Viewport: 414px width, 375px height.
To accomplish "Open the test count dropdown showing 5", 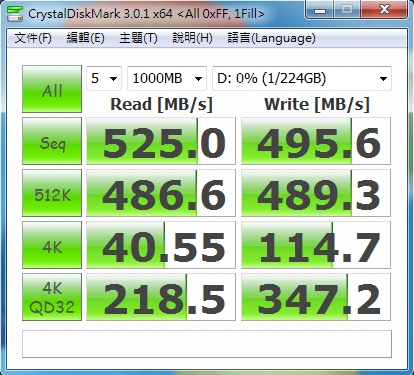I will click(104, 79).
